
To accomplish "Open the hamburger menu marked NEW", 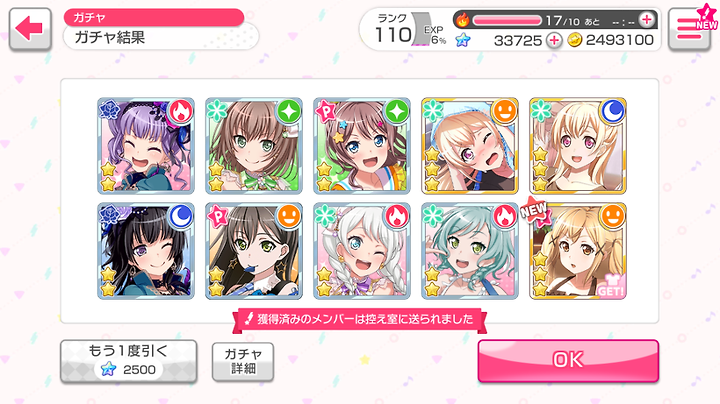I will point(689,28).
